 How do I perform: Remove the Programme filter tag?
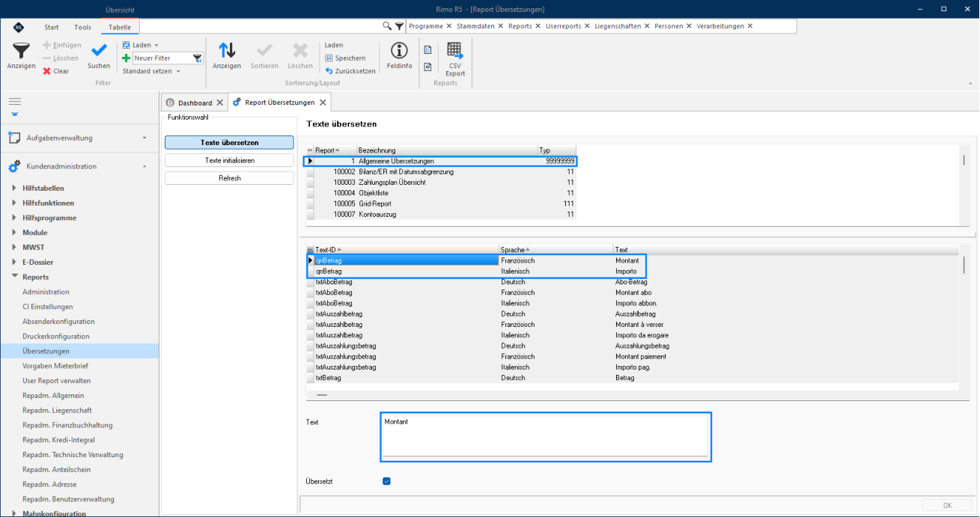(448, 26)
